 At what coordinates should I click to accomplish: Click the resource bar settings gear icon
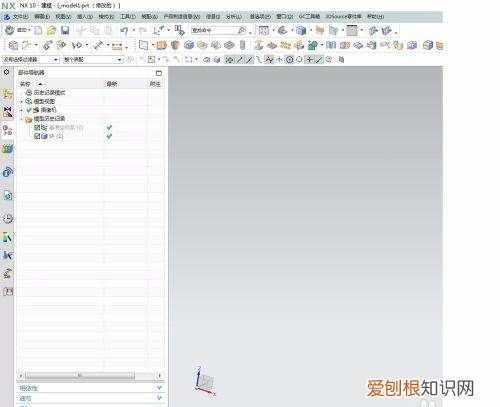click(6, 72)
